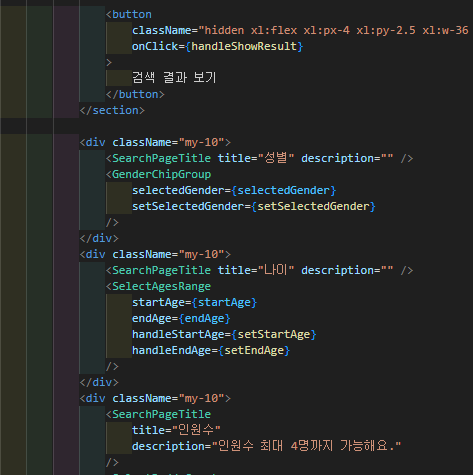This screenshot has height=475, width=473.
Task: Click the SelectAgesRange component name
Action: (161, 286)
